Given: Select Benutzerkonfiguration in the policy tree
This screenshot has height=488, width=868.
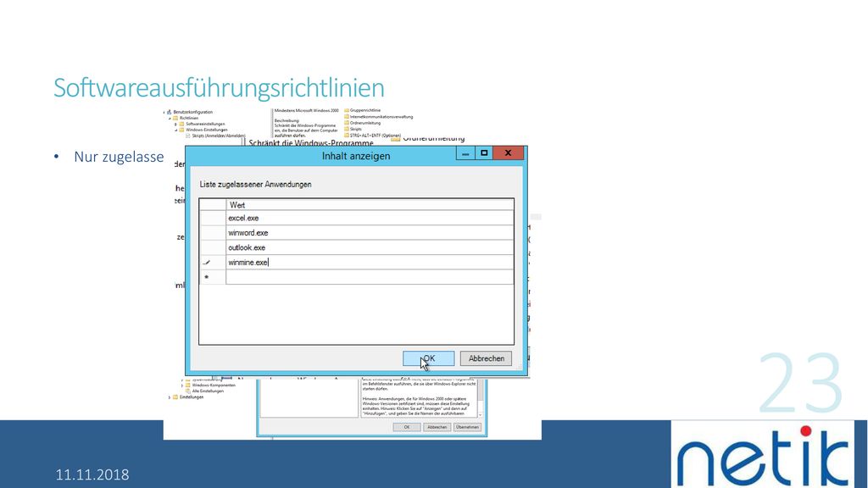Looking at the screenshot, I should (x=192, y=112).
